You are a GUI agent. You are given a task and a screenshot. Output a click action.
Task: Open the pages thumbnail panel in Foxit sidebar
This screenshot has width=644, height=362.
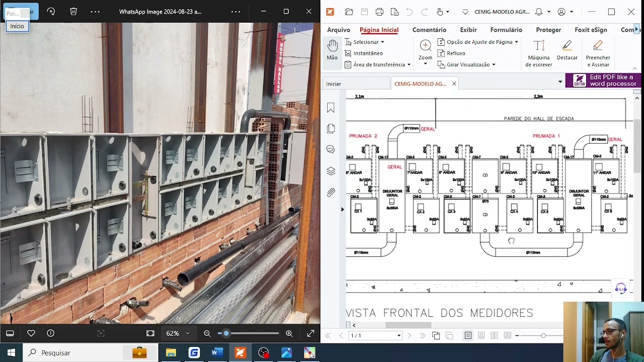[331, 129]
